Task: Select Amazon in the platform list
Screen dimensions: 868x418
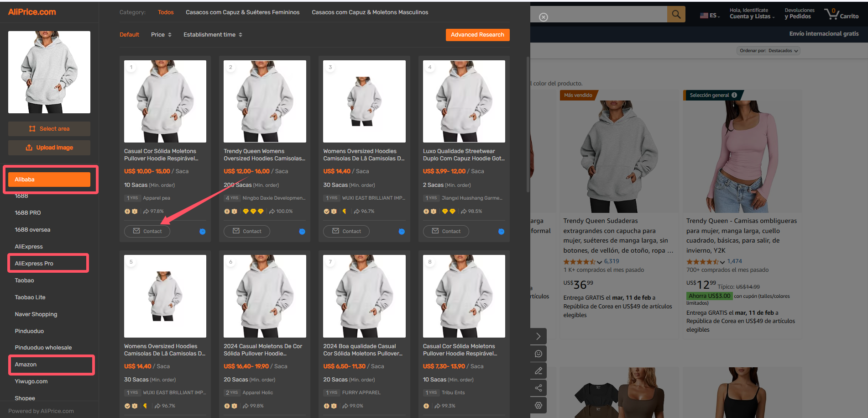Action: tap(26, 365)
